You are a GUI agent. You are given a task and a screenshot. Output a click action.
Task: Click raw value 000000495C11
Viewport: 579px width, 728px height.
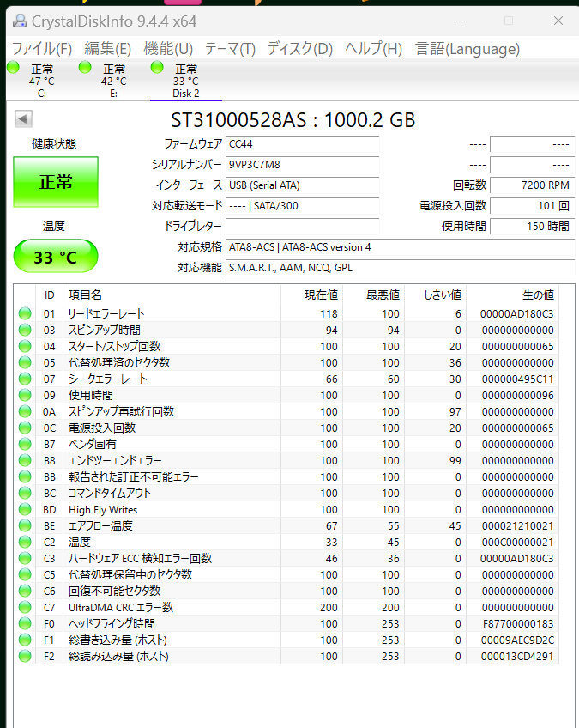point(517,379)
